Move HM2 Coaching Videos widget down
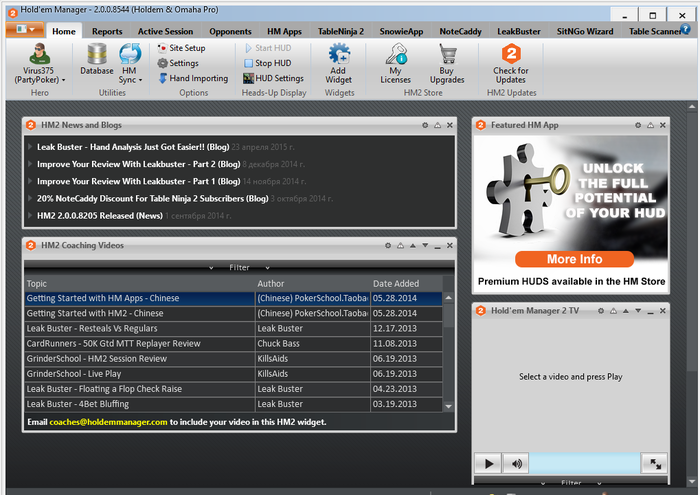The height and width of the screenshot is (495, 700). pyautogui.click(x=425, y=245)
